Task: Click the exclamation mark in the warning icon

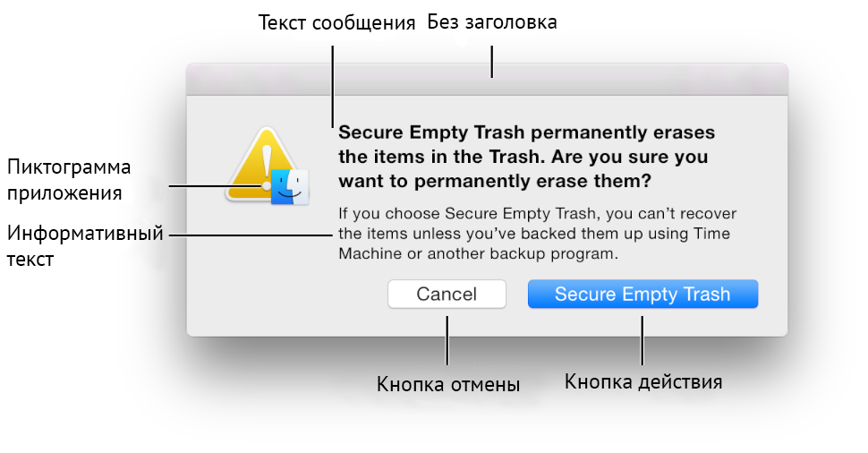Action: [265, 162]
